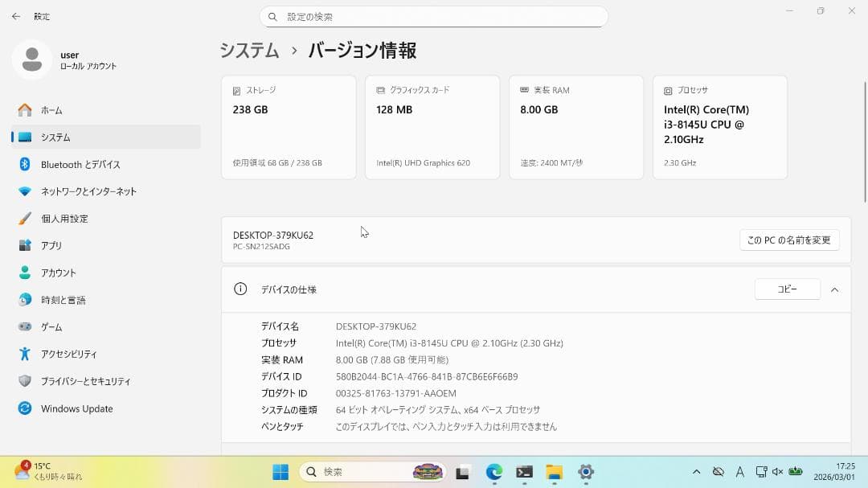Open アプリ settings

(106, 245)
